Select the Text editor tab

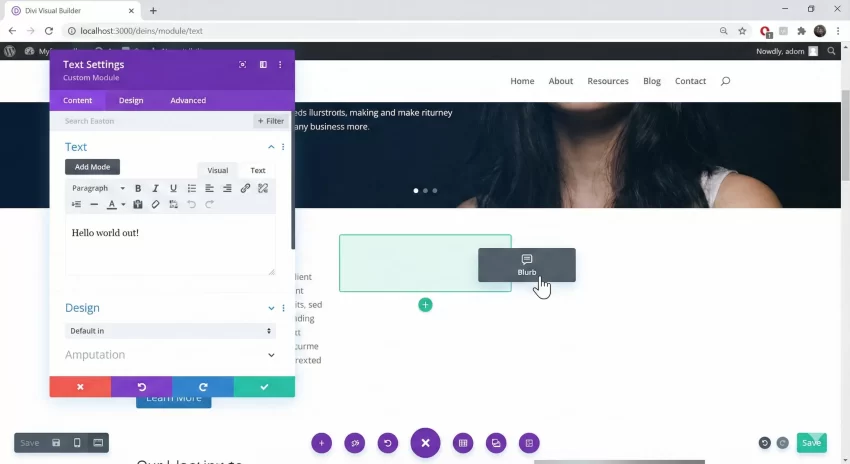(x=257, y=170)
